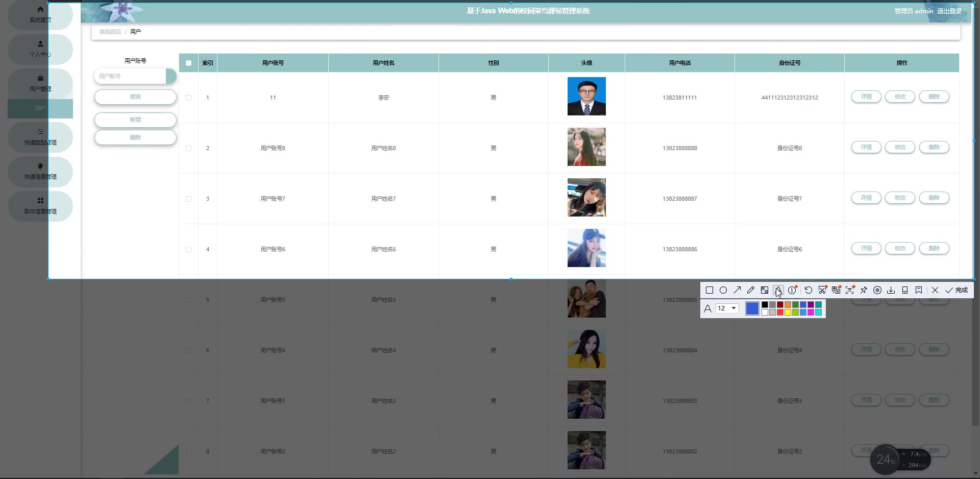980x479 pixels.
Task: Click ID number 441112312312312312
Action: (x=790, y=98)
